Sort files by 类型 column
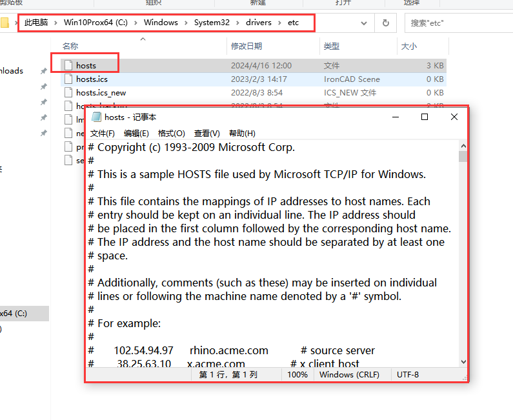This screenshot has width=513, height=420. point(358,46)
